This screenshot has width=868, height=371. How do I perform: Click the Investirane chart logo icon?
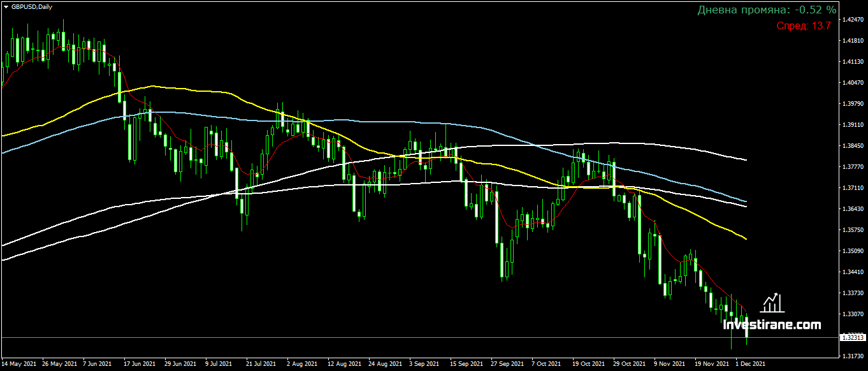[772, 303]
